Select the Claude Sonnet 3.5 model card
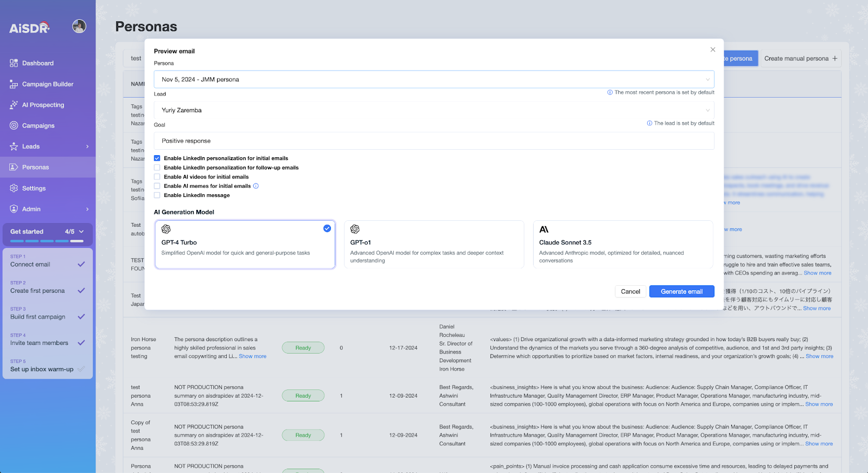Viewport: 868px width, 473px height. pyautogui.click(x=623, y=244)
